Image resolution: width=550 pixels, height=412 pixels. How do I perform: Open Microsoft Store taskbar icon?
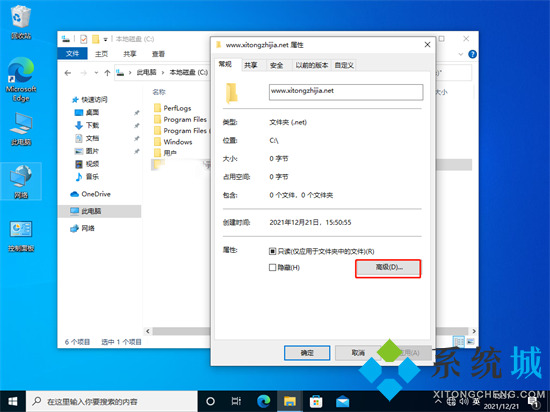(x=316, y=401)
